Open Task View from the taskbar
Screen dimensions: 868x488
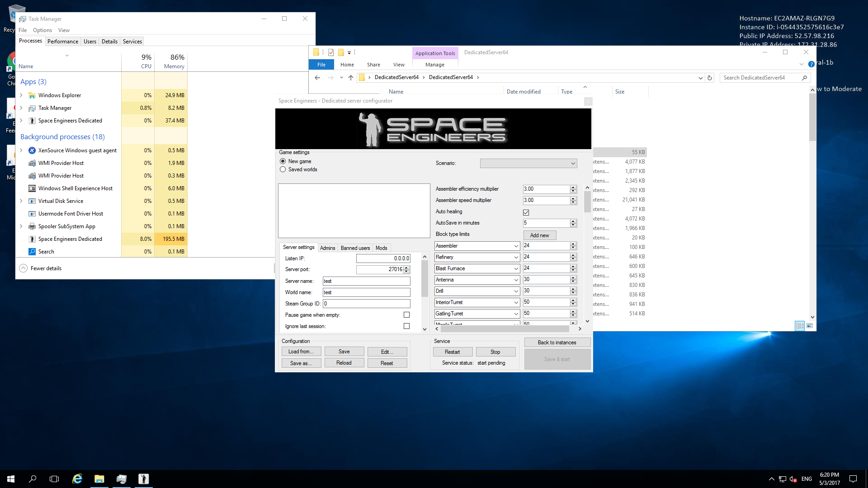coord(54,479)
